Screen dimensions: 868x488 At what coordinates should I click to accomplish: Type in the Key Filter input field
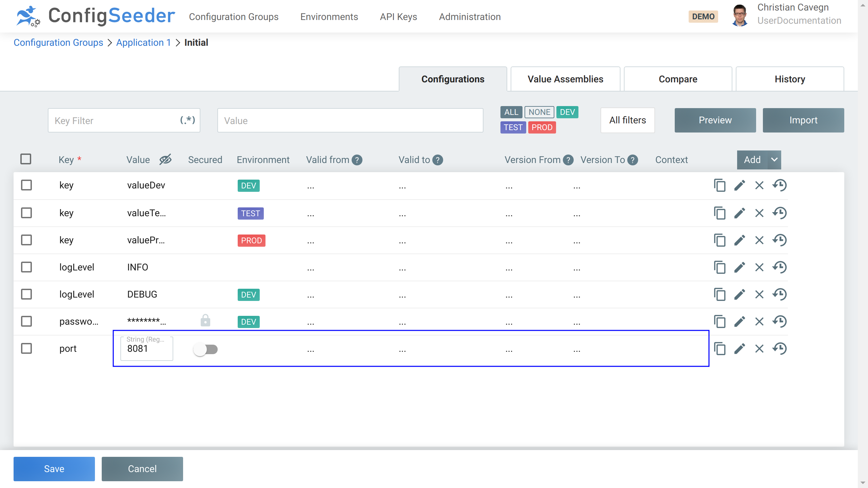(112, 120)
